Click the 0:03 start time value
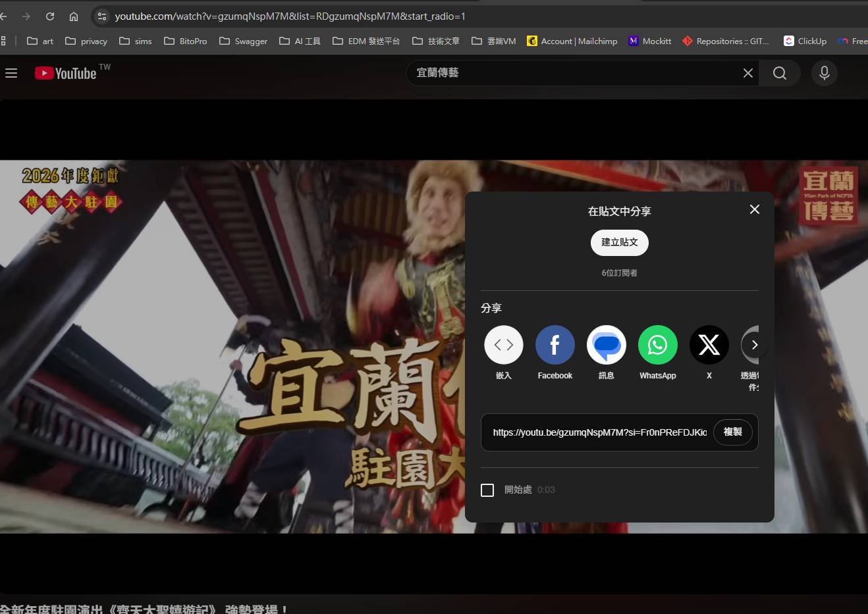The image size is (868, 614). [x=546, y=490]
